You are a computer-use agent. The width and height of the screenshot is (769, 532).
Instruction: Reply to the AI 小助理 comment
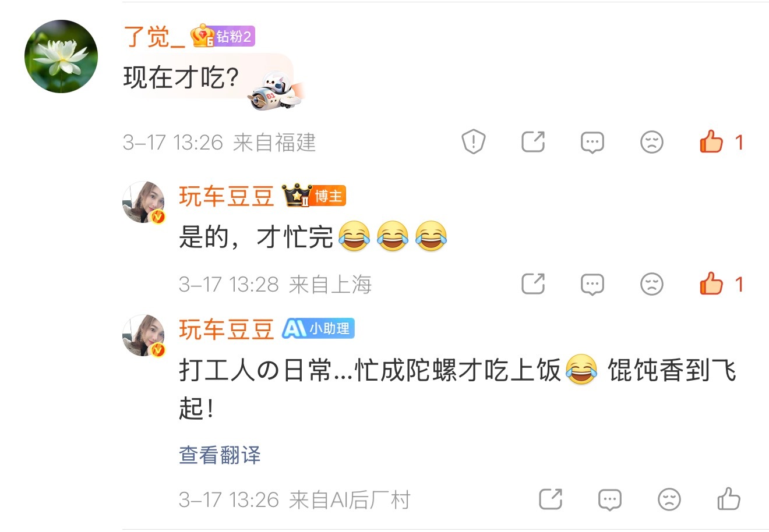point(610,500)
